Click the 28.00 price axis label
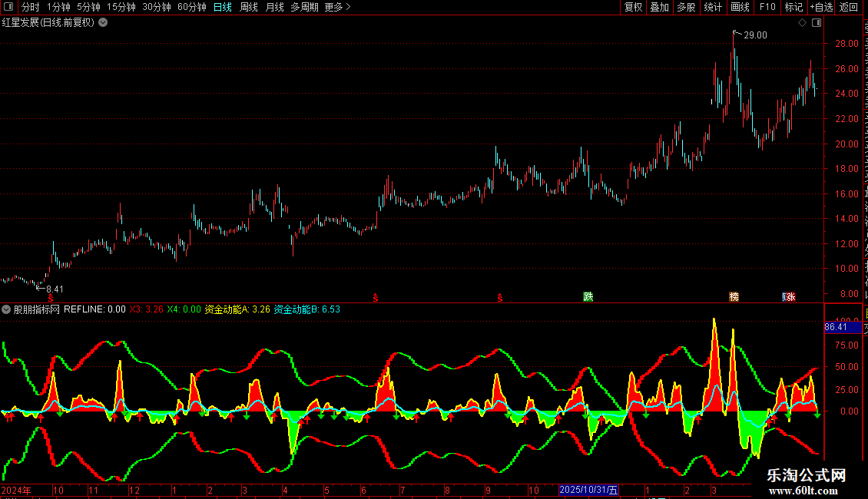The image size is (868, 499). coord(847,44)
